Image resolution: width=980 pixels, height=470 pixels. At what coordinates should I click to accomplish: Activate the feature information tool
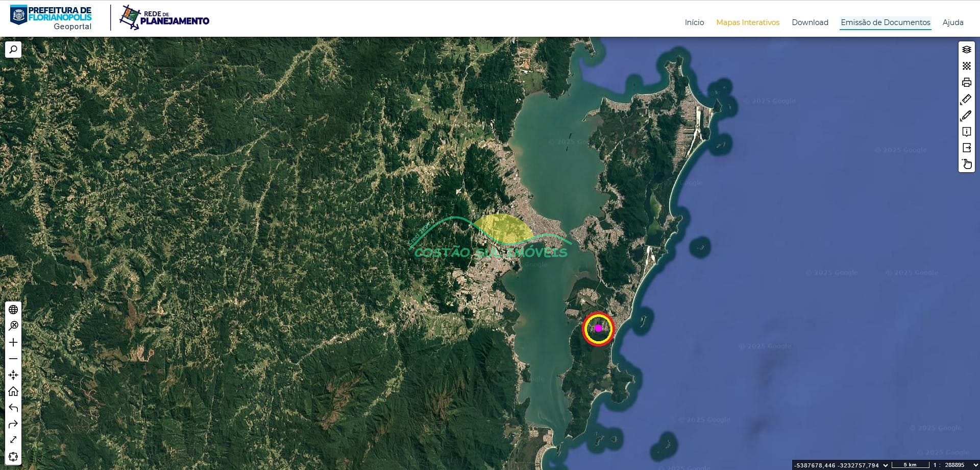(x=966, y=132)
